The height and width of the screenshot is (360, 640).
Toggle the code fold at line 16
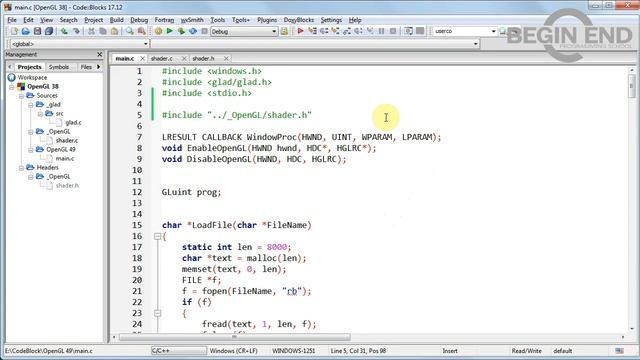tap(157, 236)
